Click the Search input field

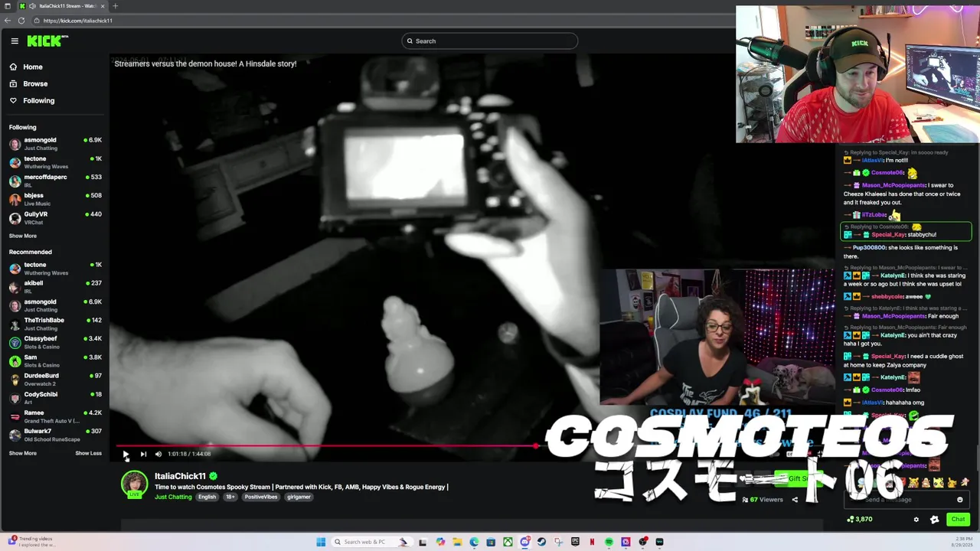point(490,41)
